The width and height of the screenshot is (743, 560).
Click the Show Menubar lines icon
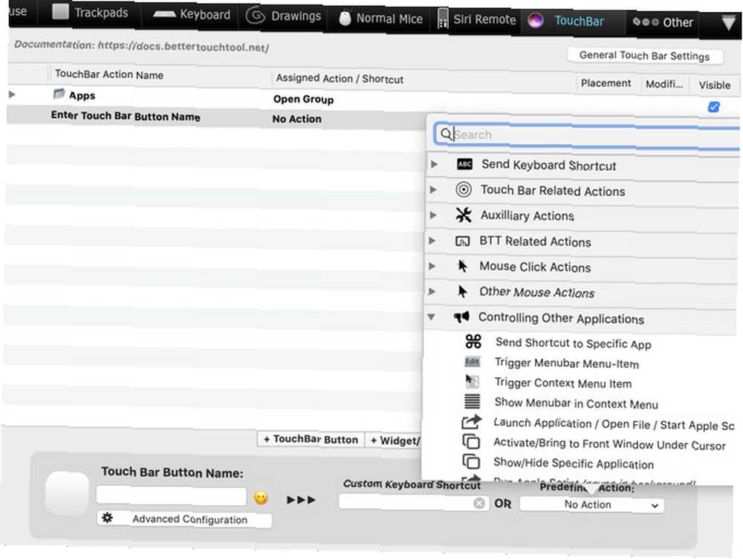[x=472, y=401]
